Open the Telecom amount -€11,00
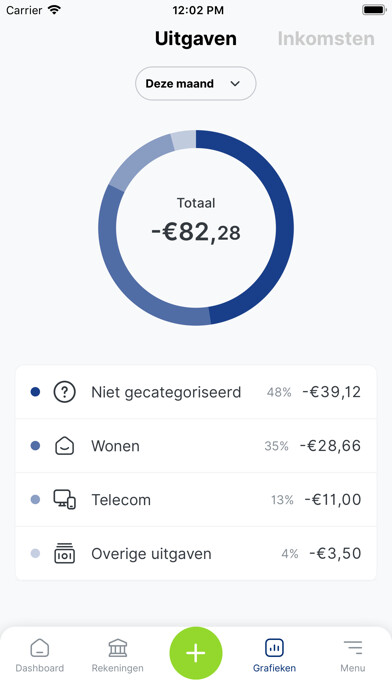The width and height of the screenshot is (392, 696). [x=333, y=499]
